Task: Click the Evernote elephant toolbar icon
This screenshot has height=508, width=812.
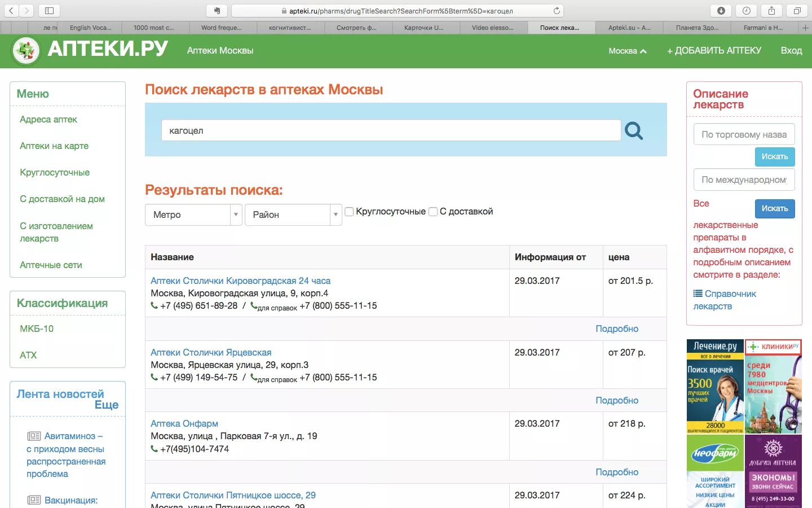Action: click(217, 11)
